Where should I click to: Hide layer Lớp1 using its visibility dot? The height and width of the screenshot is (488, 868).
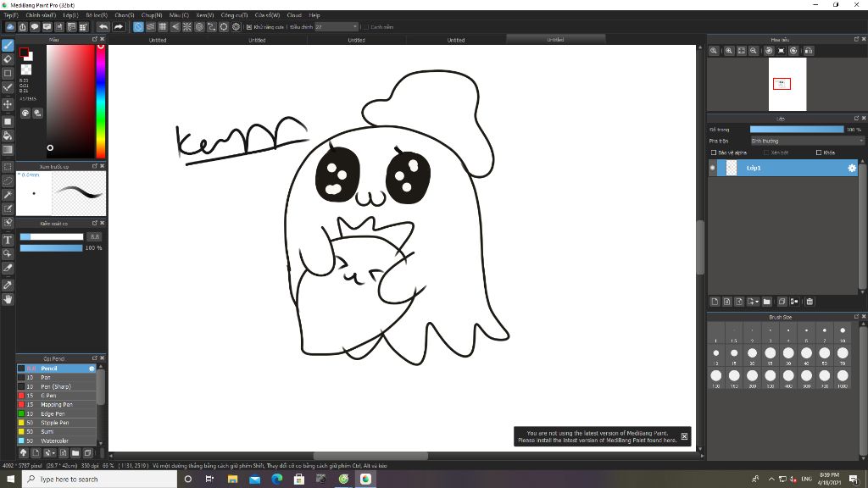[x=712, y=169]
